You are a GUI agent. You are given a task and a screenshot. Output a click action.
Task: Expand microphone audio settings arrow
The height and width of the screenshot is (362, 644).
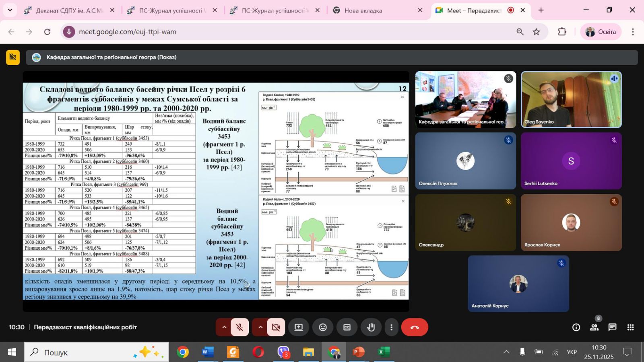(x=224, y=327)
